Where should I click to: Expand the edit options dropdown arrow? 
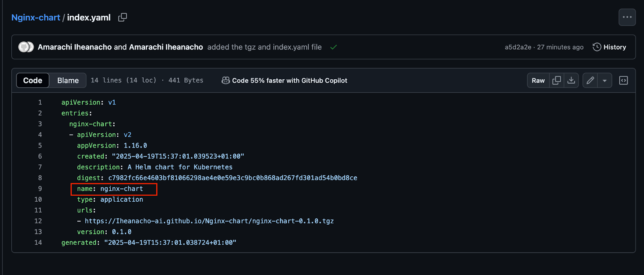(605, 81)
